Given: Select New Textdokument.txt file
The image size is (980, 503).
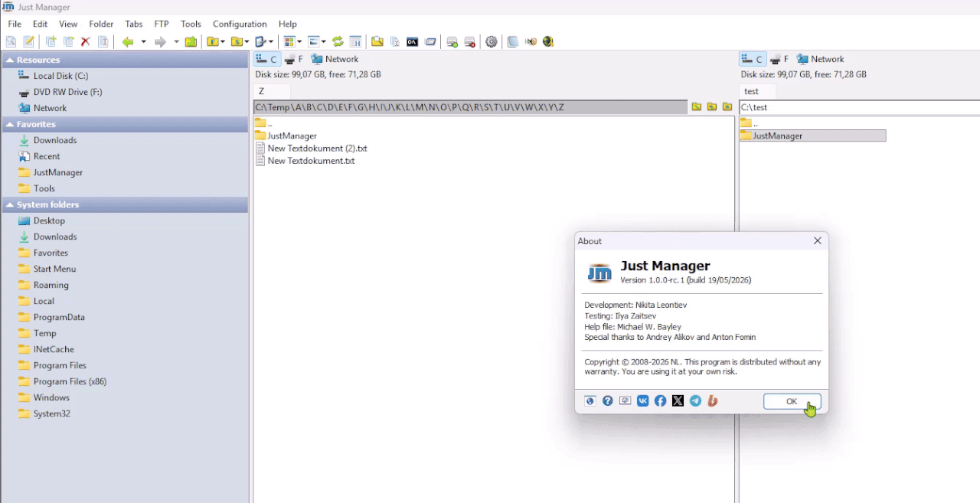Looking at the screenshot, I should (305, 161).
